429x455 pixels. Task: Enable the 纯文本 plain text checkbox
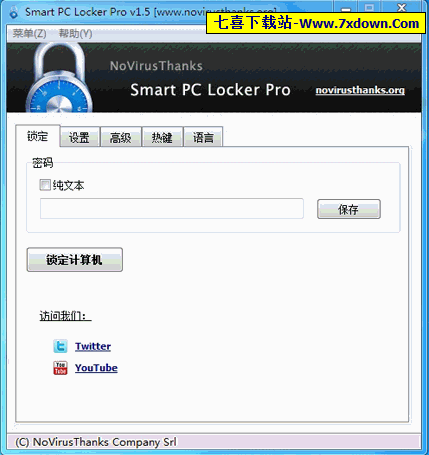pyautogui.click(x=45, y=185)
